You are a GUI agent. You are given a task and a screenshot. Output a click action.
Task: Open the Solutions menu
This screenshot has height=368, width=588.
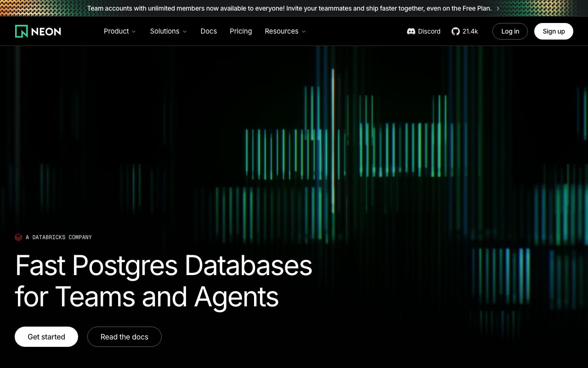[164, 31]
